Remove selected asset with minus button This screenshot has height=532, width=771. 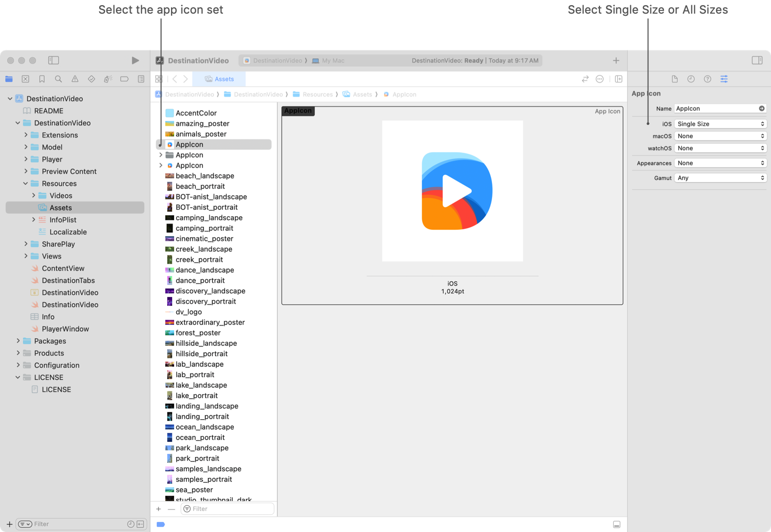(x=172, y=509)
